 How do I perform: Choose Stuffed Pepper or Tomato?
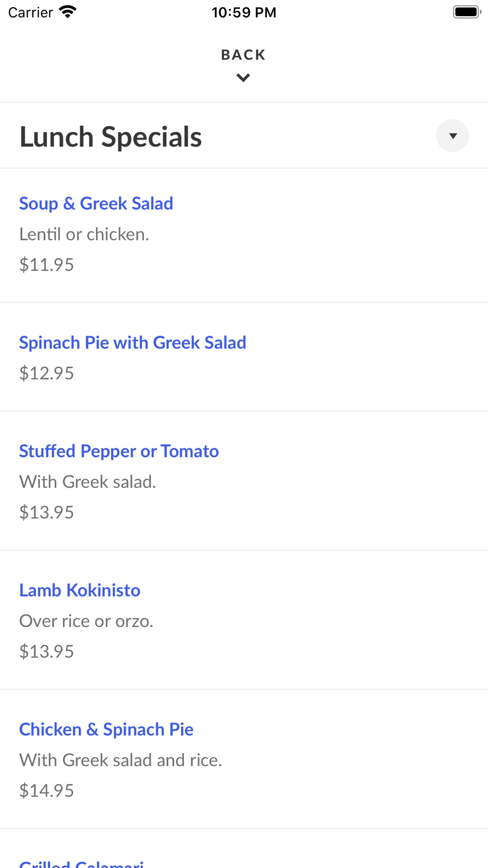point(119,451)
